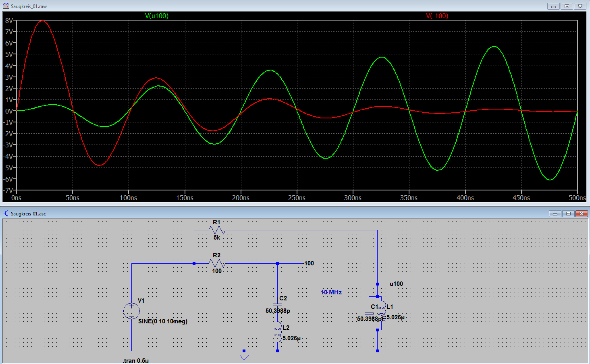This screenshot has height=364, width=590.
Task: Click the .tran 0.5u simulation directive
Action: (x=136, y=360)
